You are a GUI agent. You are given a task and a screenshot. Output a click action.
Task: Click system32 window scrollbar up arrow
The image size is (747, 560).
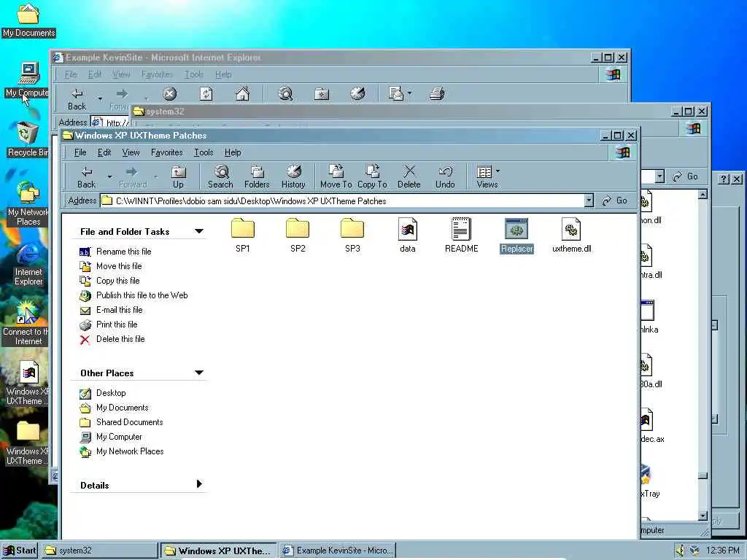click(x=703, y=194)
